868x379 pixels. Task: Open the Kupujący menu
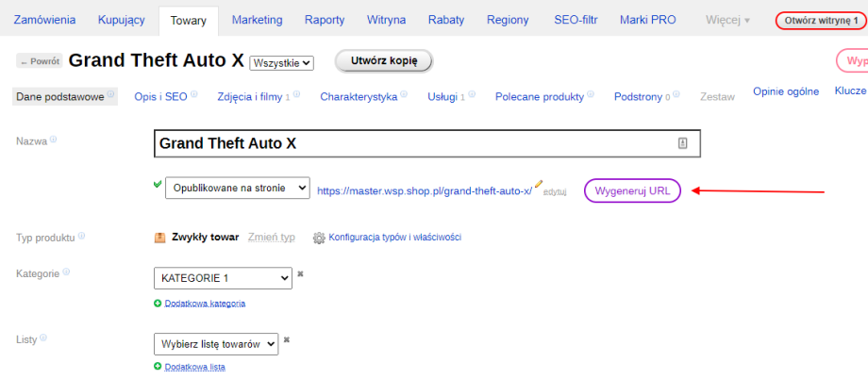coord(121,21)
